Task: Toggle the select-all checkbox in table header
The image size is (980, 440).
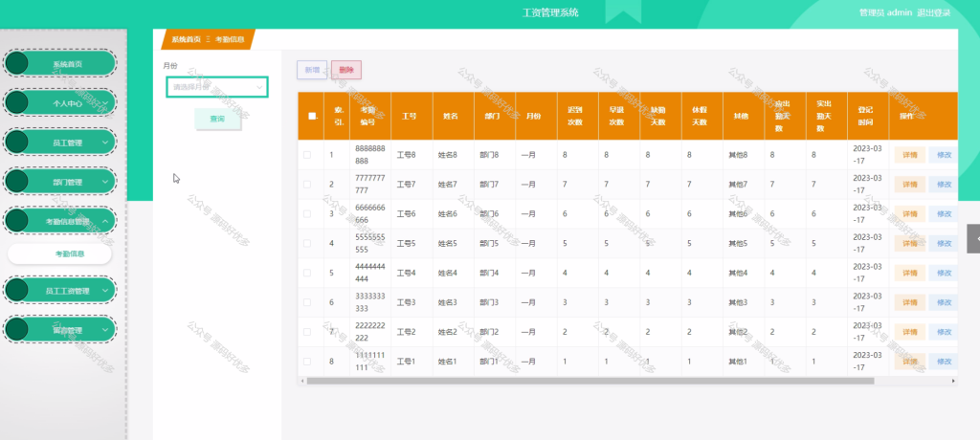Action: click(313, 116)
